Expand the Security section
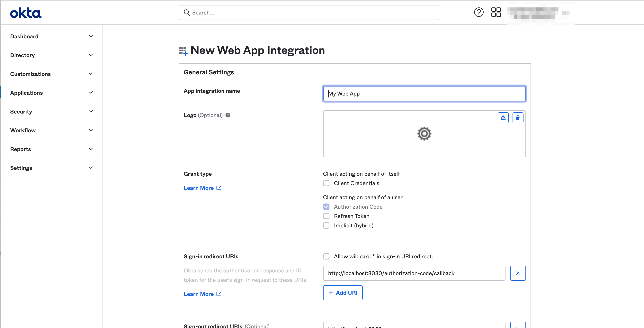Screen dimensions: 644x328 tap(21, 111)
